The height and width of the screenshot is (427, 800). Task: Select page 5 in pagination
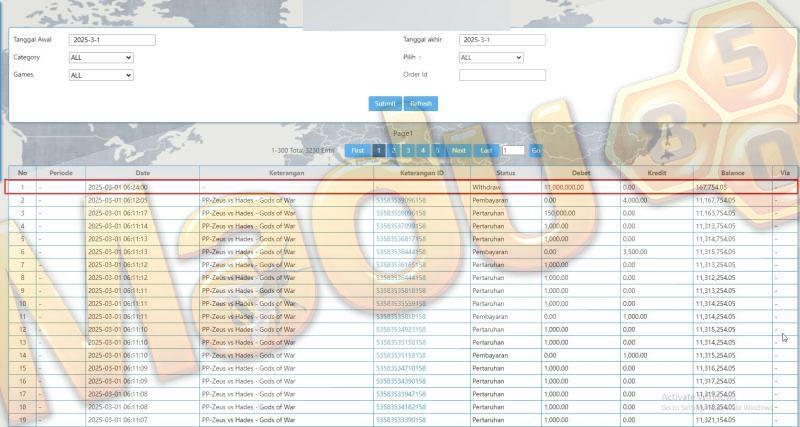tap(437, 150)
